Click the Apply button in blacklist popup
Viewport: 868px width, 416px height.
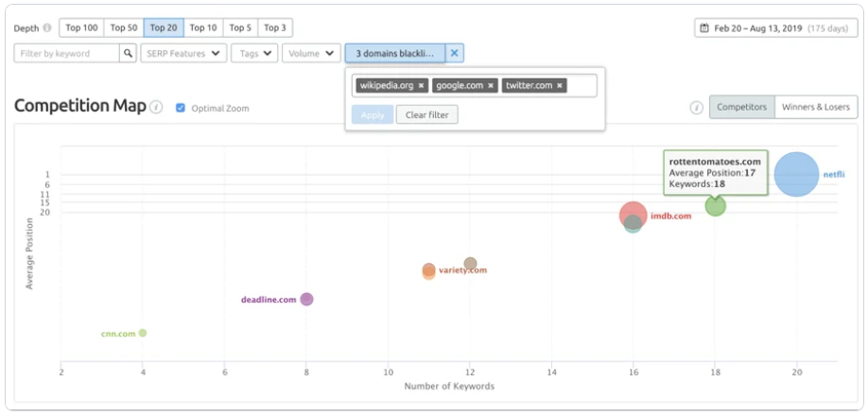click(372, 114)
